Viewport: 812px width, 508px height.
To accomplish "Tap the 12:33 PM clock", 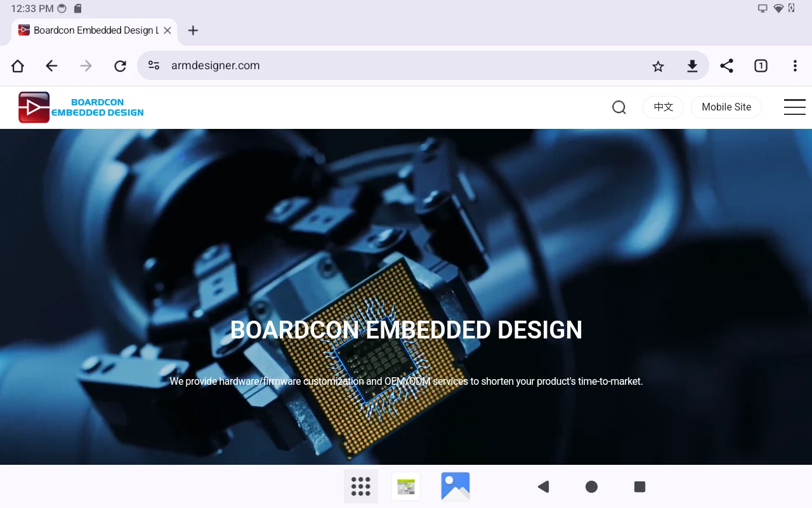I will point(32,9).
